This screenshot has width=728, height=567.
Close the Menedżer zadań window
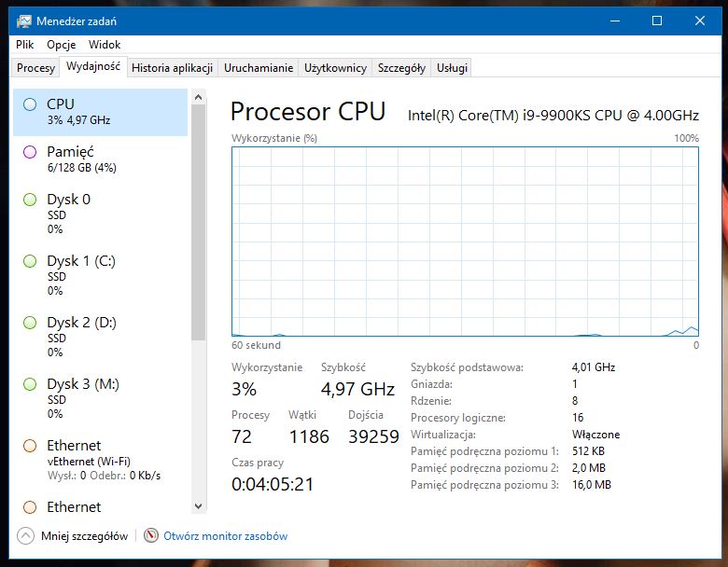[x=700, y=21]
